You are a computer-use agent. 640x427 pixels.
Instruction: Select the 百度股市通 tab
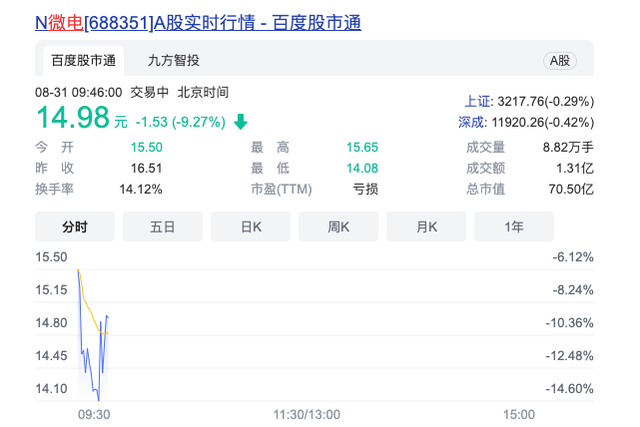[83, 61]
